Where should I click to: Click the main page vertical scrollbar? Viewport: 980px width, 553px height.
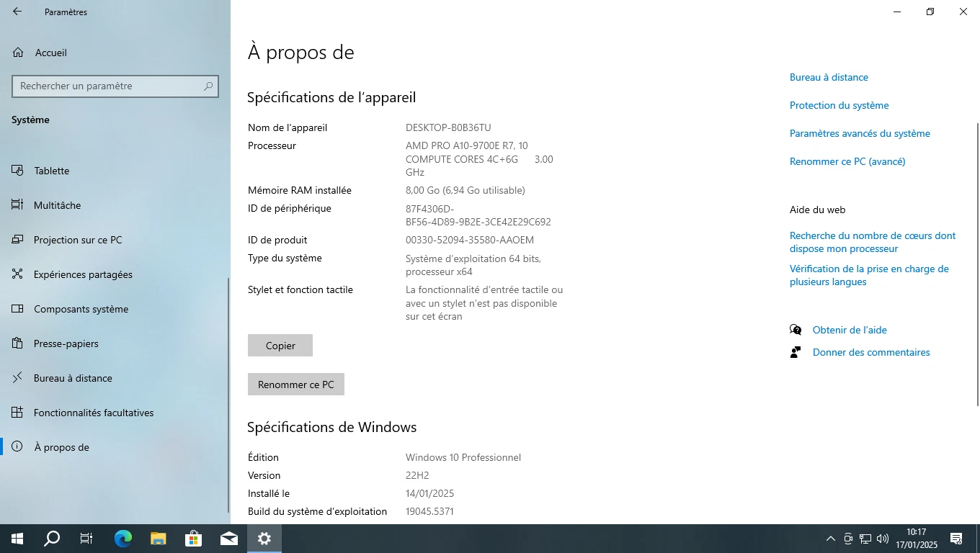pyautogui.click(x=977, y=264)
